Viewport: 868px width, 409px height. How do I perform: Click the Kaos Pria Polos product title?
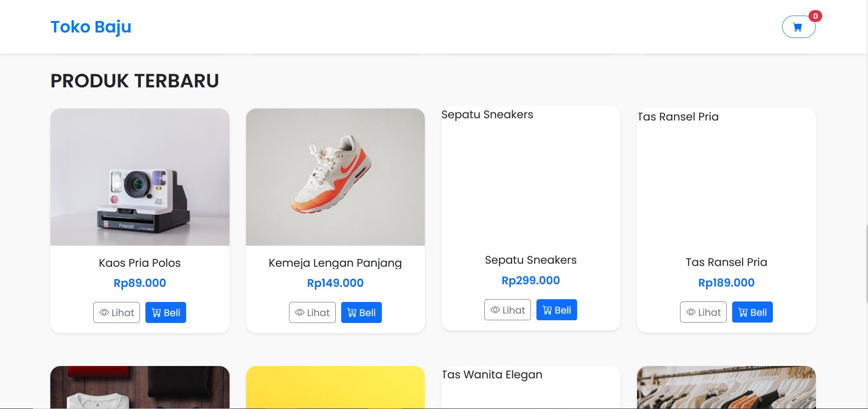coord(140,263)
